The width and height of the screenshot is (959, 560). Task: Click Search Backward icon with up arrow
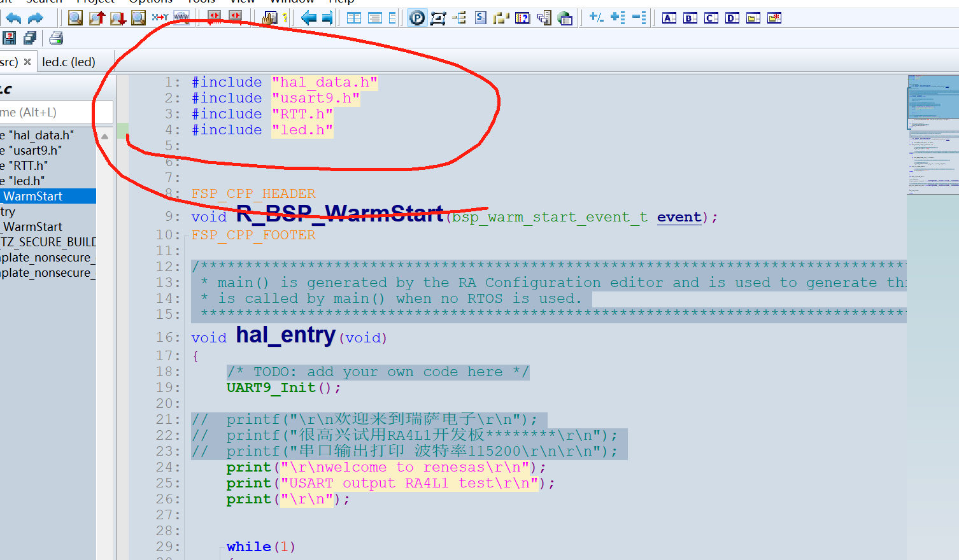pos(97,18)
